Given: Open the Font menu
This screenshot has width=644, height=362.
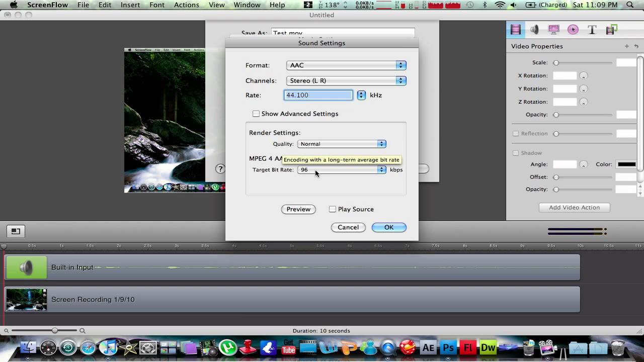Looking at the screenshot, I should (157, 5).
